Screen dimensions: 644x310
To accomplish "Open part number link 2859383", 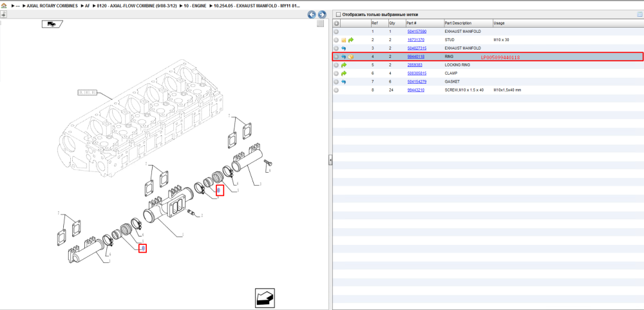I will [415, 65].
